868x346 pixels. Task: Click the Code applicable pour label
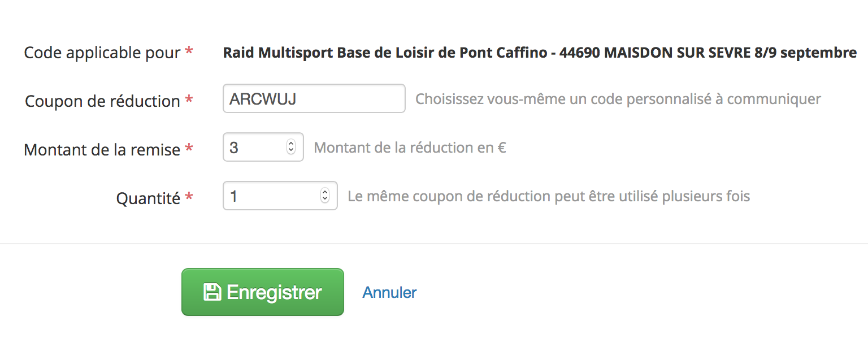(102, 53)
